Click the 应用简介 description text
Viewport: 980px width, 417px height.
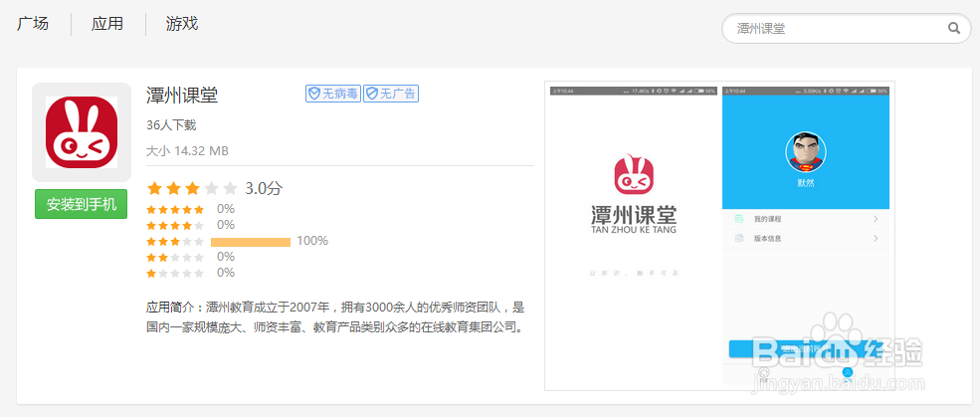pyautogui.click(x=335, y=316)
